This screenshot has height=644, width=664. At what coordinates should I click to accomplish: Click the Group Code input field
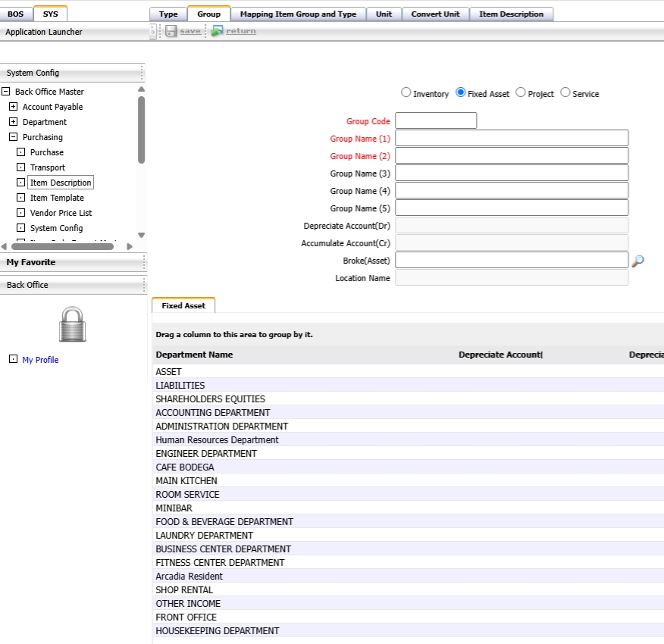tap(436, 120)
